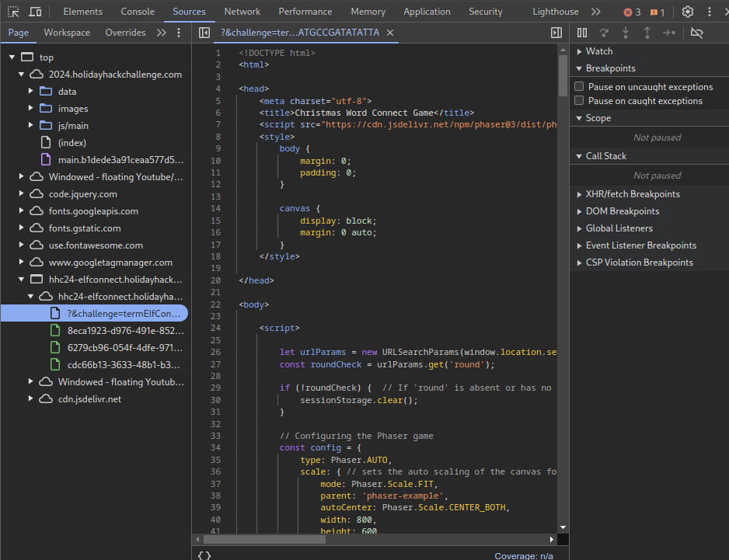The image size is (729, 560).
Task: Click the code editor horizontal scrollbar thumb
Action: 264,539
